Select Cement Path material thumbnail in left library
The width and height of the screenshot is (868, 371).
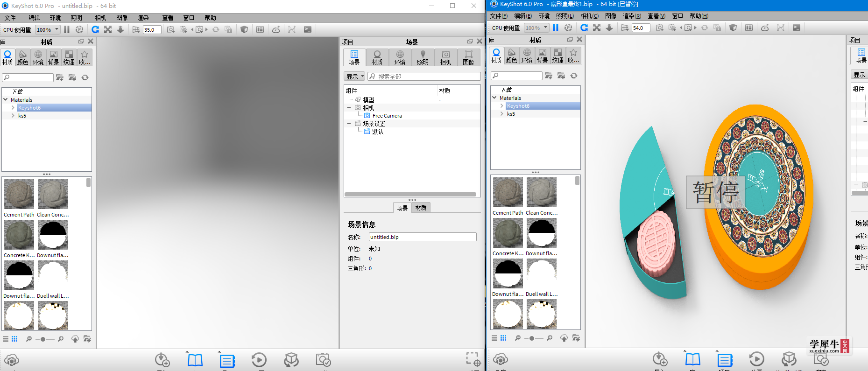[19, 194]
